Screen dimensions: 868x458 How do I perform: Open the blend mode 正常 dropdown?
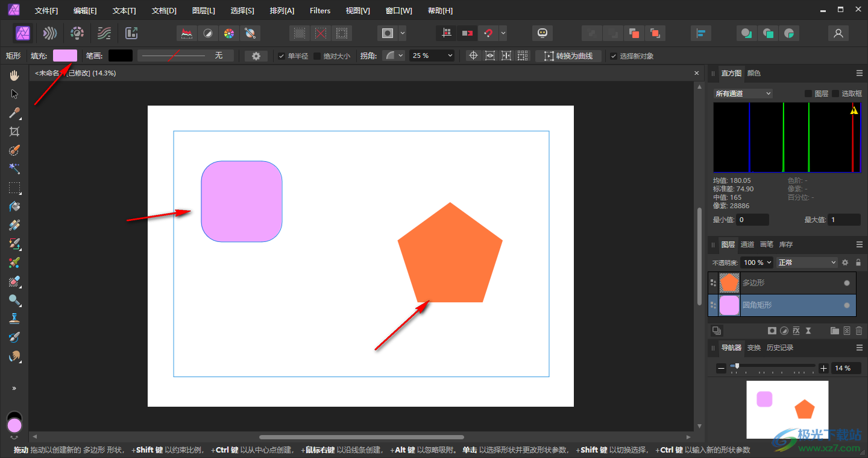click(x=807, y=262)
